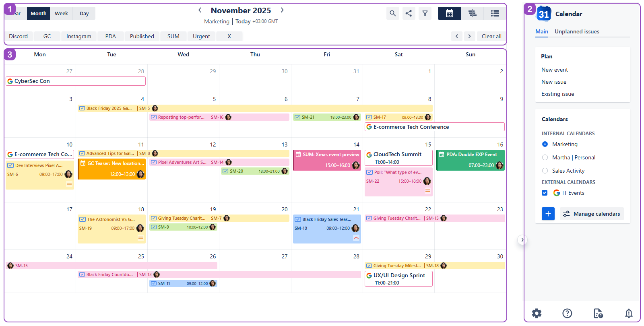The height and width of the screenshot is (326, 644).
Task: Switch to timeline view icon
Action: click(x=473, y=13)
